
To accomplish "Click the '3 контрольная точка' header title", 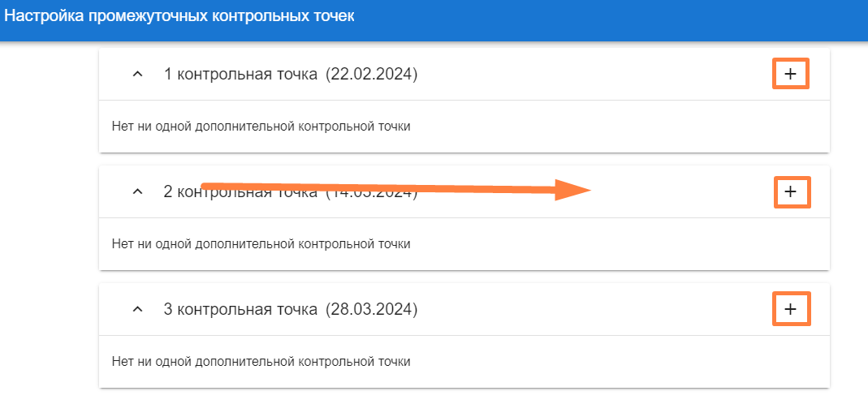I will [240, 309].
